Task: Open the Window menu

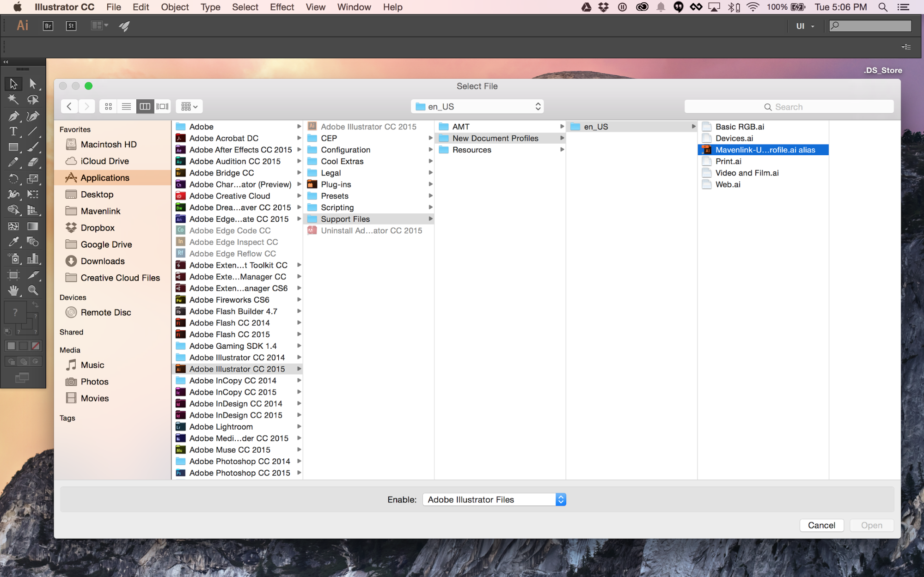Action: (x=354, y=7)
